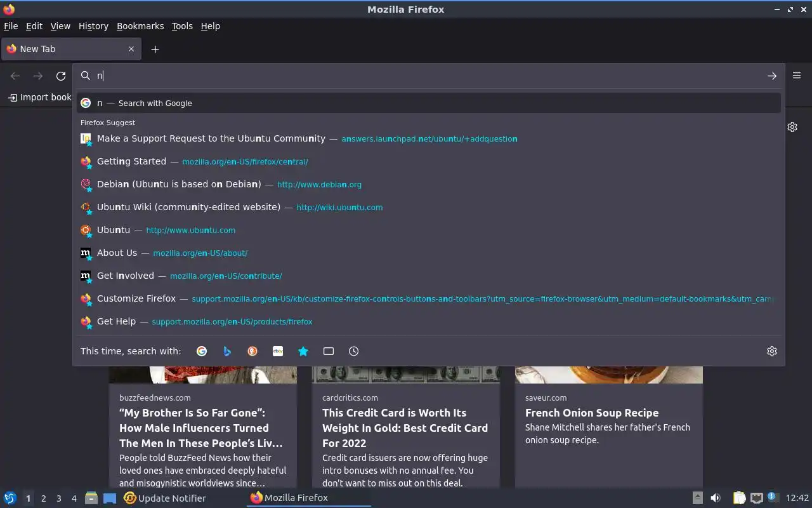Open the Edit menu
Image resolution: width=812 pixels, height=508 pixels.
[34, 26]
